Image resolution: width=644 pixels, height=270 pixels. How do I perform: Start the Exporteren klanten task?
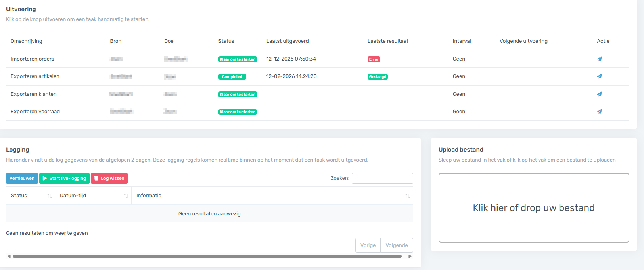(x=599, y=94)
